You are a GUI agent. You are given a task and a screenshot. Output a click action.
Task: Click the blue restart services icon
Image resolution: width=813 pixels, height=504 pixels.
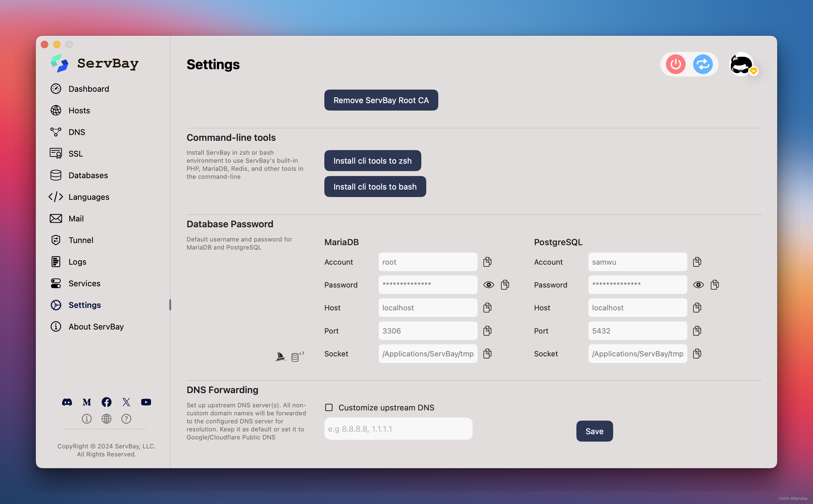[x=703, y=64]
